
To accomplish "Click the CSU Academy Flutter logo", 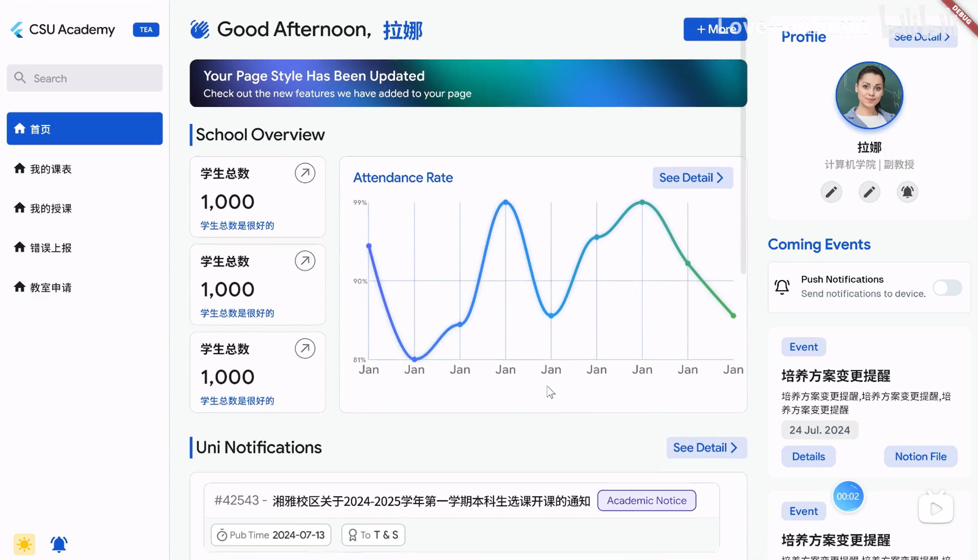I will tap(17, 30).
